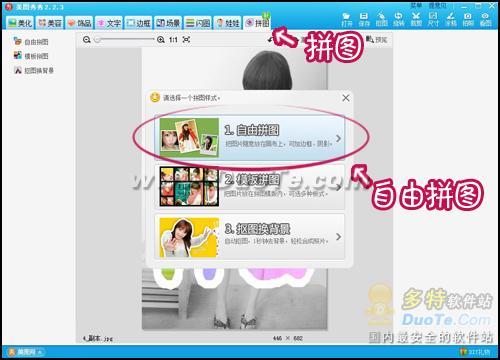Choose option 1. 自由拼图 in dialog
The height and width of the screenshot is (360, 500).
pos(250,137)
